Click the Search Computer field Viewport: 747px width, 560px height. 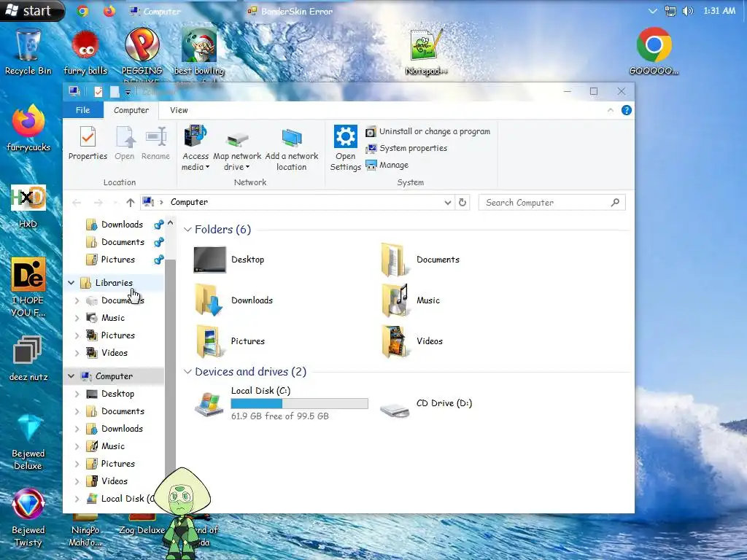click(x=551, y=203)
